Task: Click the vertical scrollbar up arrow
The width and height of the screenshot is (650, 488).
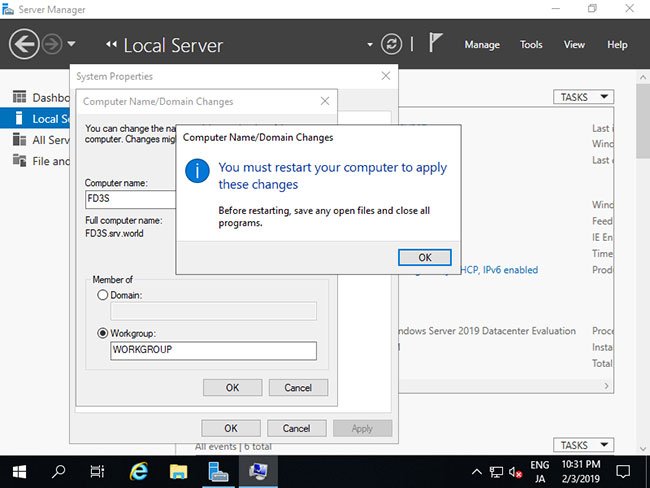Action: tap(643, 77)
